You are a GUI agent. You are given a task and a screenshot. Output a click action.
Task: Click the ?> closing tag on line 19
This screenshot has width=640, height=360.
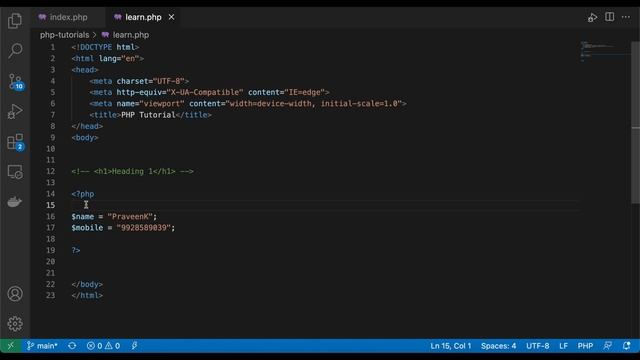[76, 250]
